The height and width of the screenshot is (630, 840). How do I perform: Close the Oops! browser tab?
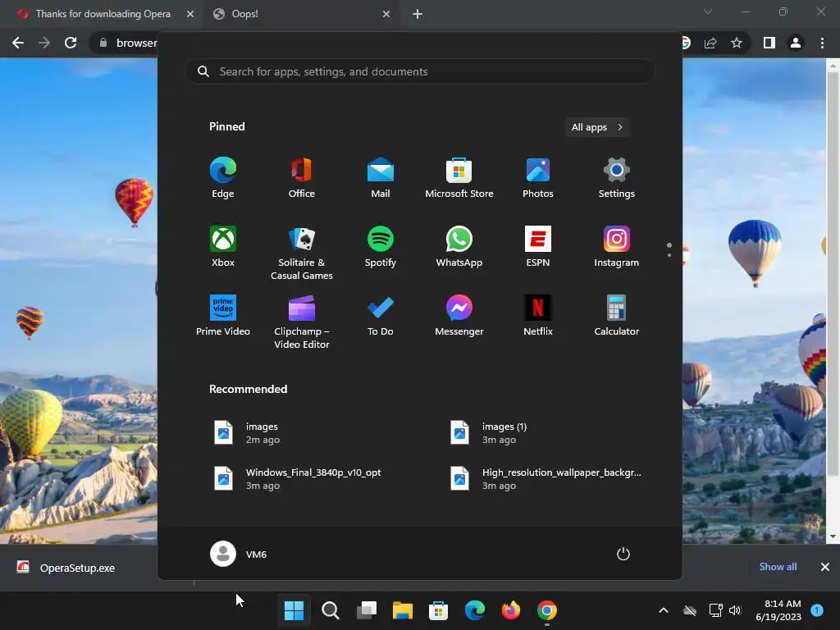pos(386,14)
